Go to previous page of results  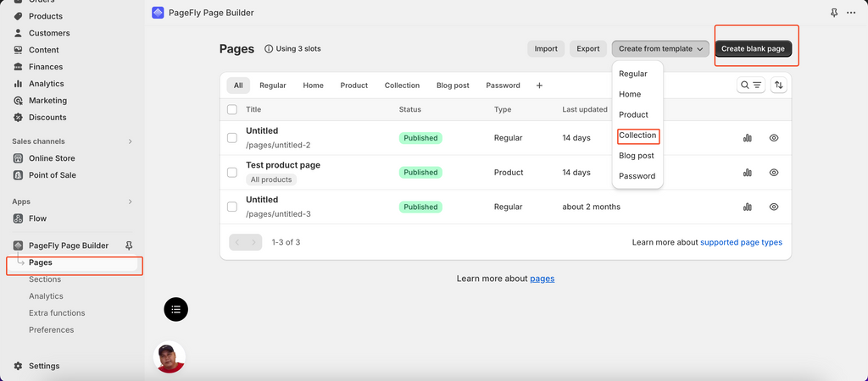pyautogui.click(x=237, y=242)
